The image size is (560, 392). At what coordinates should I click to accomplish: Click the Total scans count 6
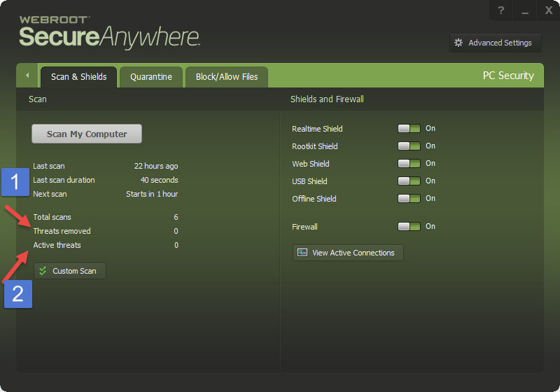176,217
